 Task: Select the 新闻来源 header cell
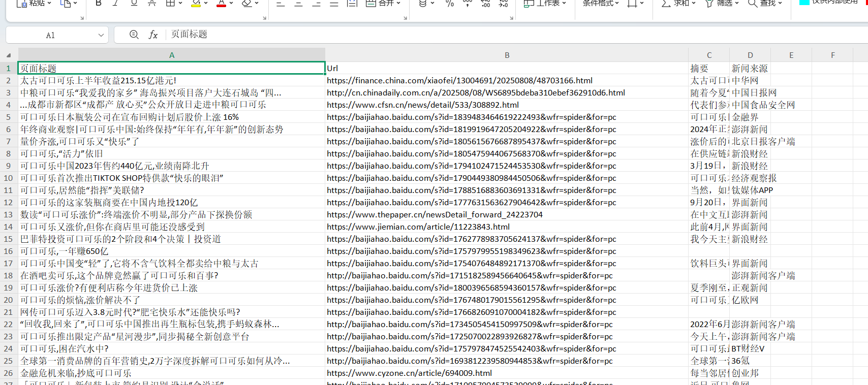click(750, 68)
